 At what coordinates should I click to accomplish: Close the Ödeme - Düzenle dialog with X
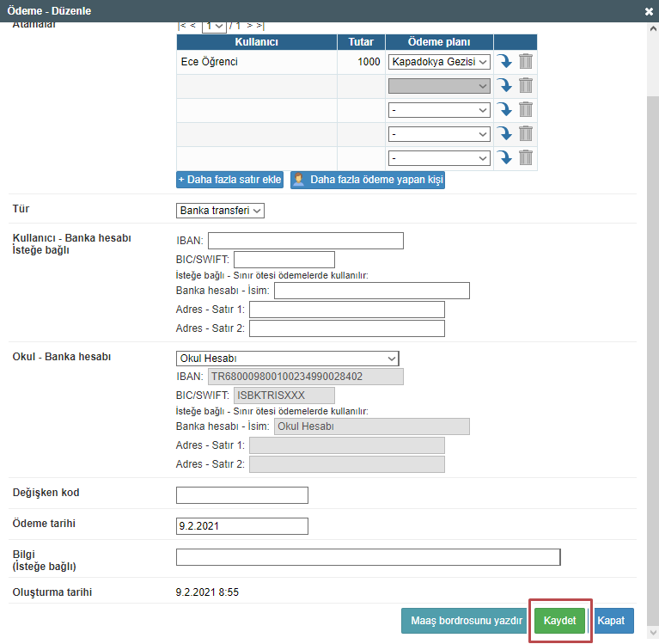pos(649,11)
